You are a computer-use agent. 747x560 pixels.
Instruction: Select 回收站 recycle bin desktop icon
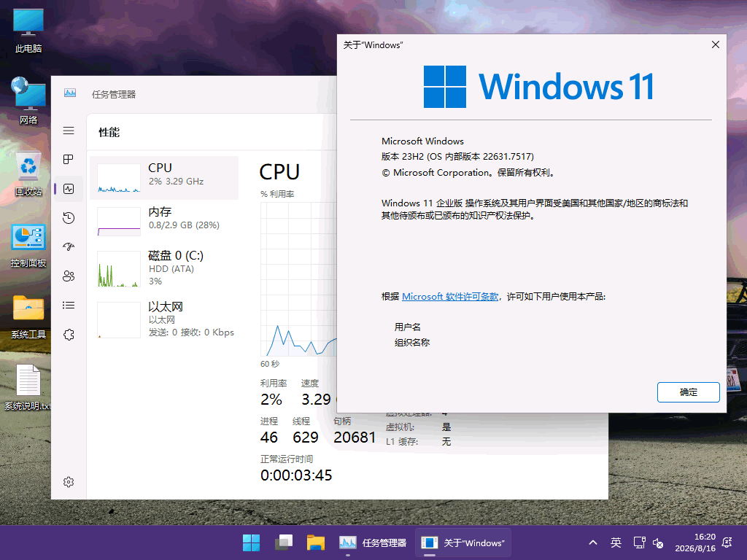pyautogui.click(x=28, y=174)
